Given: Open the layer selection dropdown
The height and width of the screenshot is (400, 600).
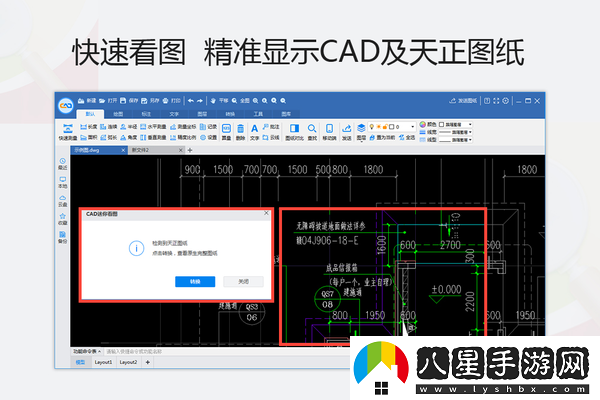Looking at the screenshot, I should coord(412,126).
